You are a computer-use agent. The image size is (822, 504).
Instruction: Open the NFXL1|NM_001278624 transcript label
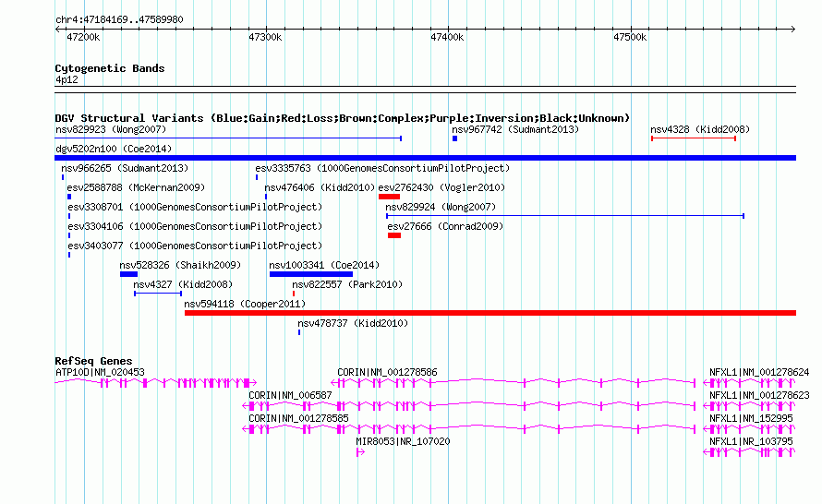coord(759,373)
